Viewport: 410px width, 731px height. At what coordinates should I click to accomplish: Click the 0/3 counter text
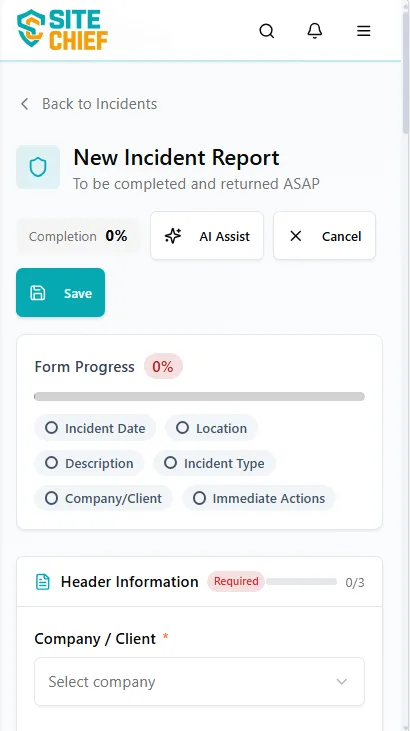tap(355, 582)
